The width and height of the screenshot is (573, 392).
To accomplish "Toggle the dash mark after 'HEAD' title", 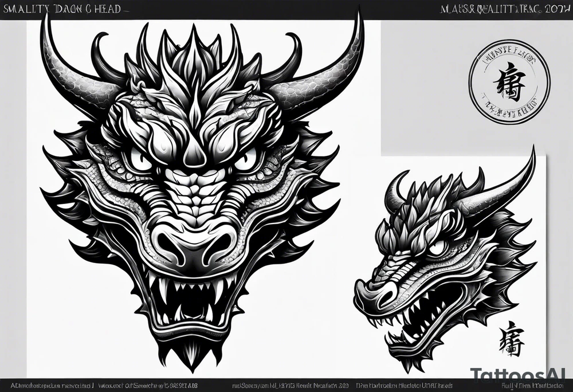I will click(127, 9).
